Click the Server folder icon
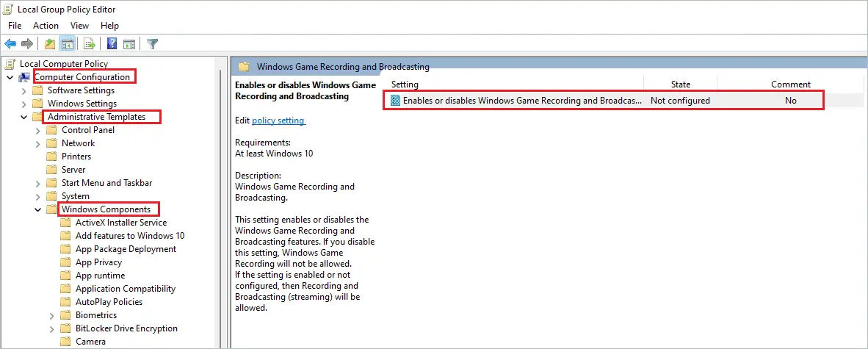This screenshot has height=349, width=868. pos(51,170)
